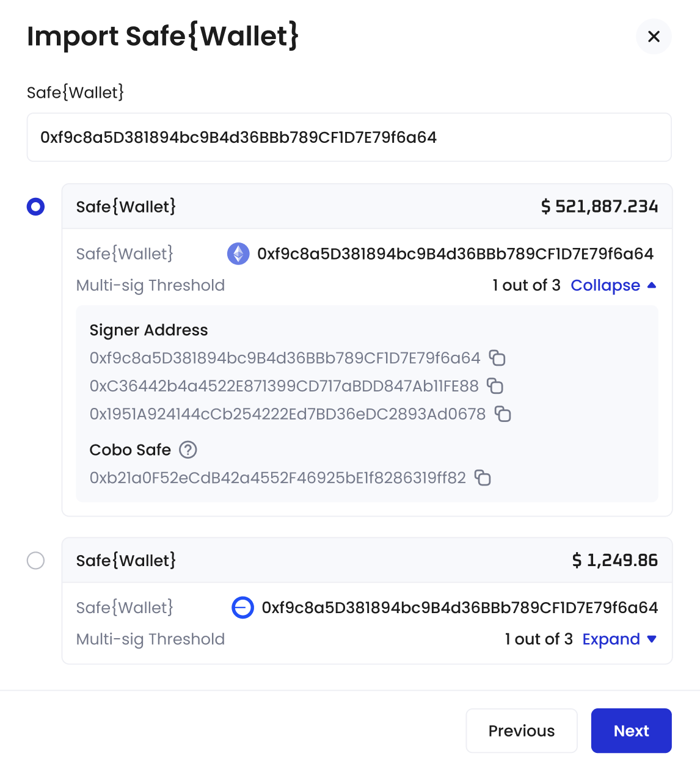
Task: Close the Import Safe{Wallet} dialog
Action: pos(654,37)
